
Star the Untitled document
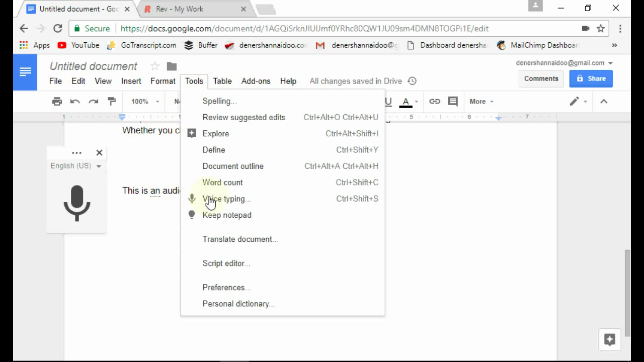click(x=155, y=66)
